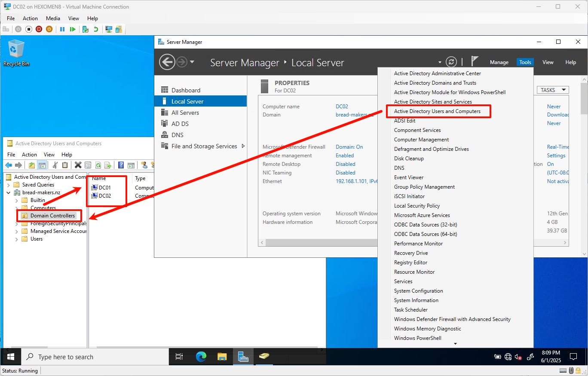The image size is (588, 376).
Task: Click the Server Manager back navigation arrow
Action: [167, 62]
